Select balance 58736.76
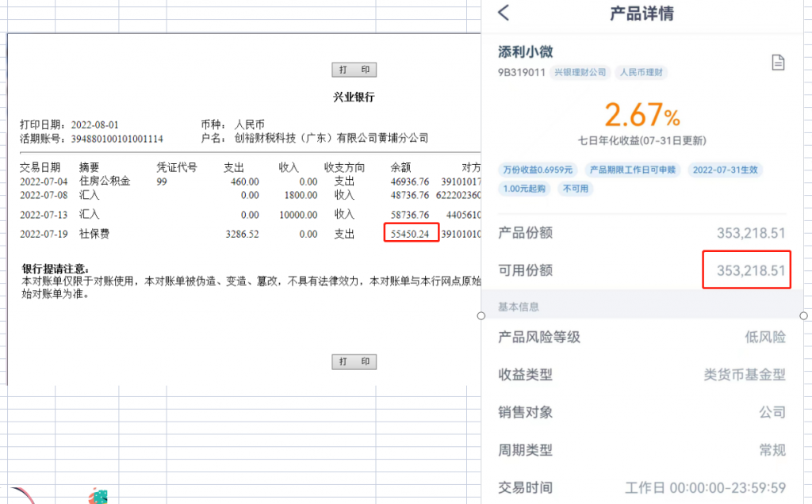The height and width of the screenshot is (504, 812). [x=410, y=215]
